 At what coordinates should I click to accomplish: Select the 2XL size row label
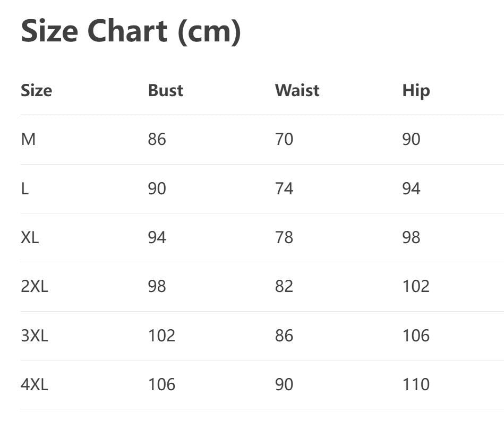tap(35, 286)
